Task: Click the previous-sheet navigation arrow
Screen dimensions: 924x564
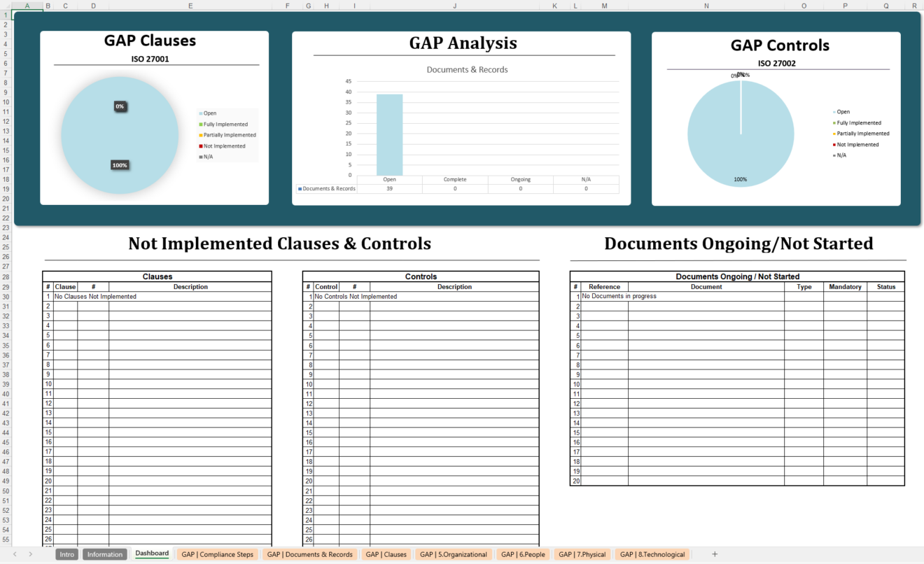Action: (14, 554)
